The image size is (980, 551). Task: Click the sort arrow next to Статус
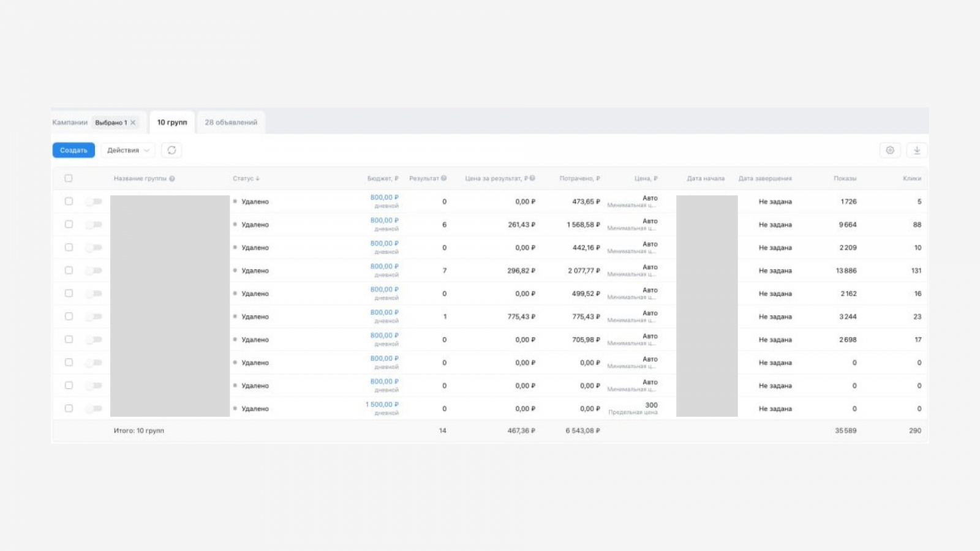pos(258,179)
